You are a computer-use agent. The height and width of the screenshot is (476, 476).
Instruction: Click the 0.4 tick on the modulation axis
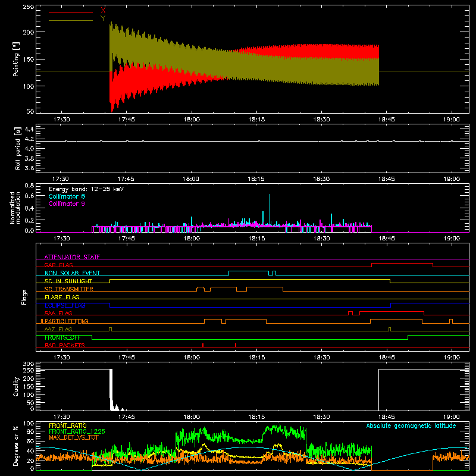click(29, 208)
